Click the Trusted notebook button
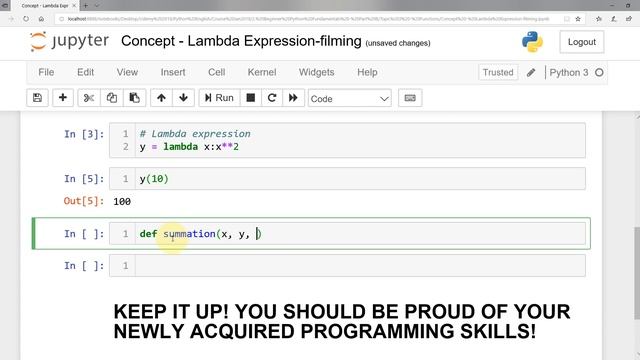The height and width of the screenshot is (360, 640). click(x=498, y=72)
